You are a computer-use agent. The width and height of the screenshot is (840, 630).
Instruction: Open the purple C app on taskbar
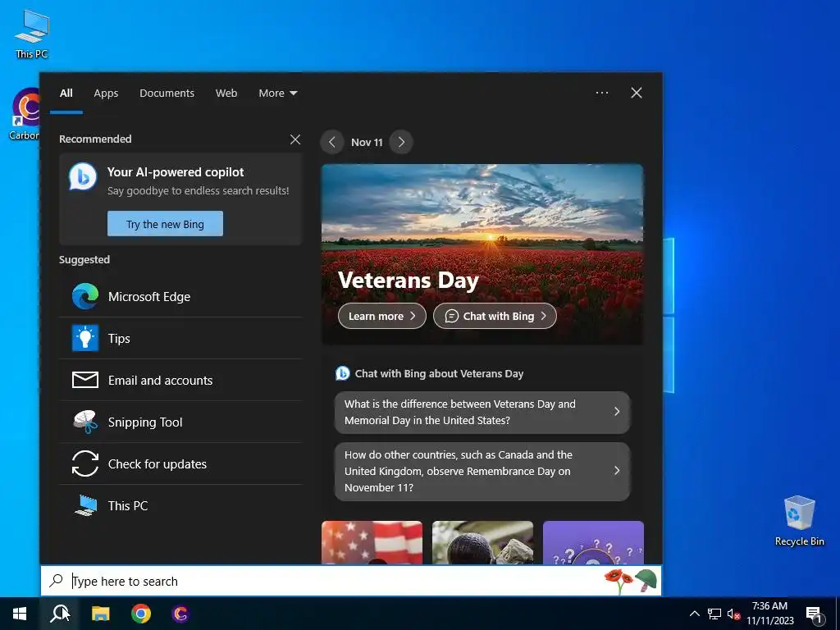tap(180, 614)
